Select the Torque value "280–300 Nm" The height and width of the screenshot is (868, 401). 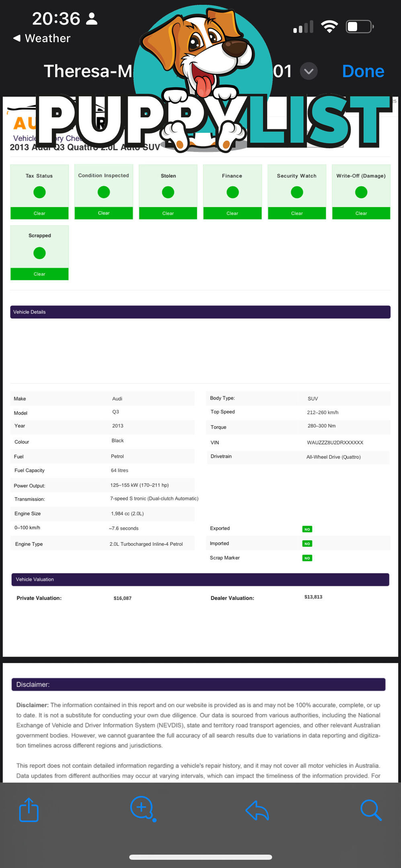[x=322, y=426]
